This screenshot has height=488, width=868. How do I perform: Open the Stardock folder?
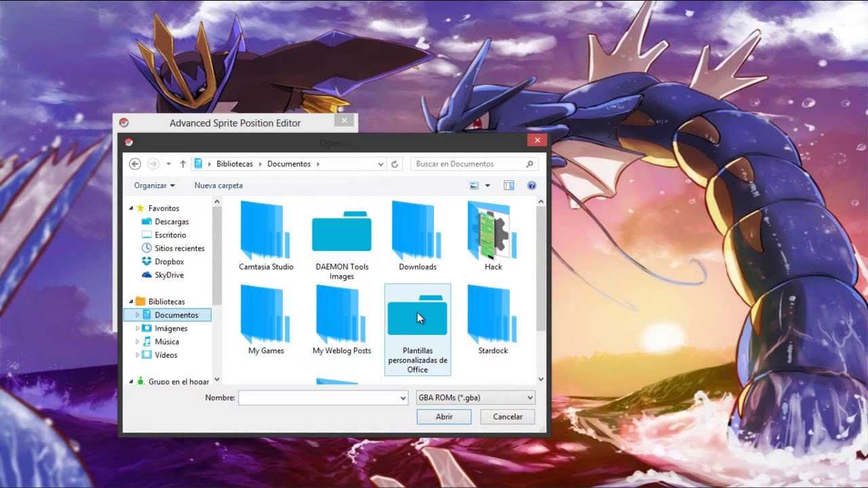pyautogui.click(x=493, y=320)
